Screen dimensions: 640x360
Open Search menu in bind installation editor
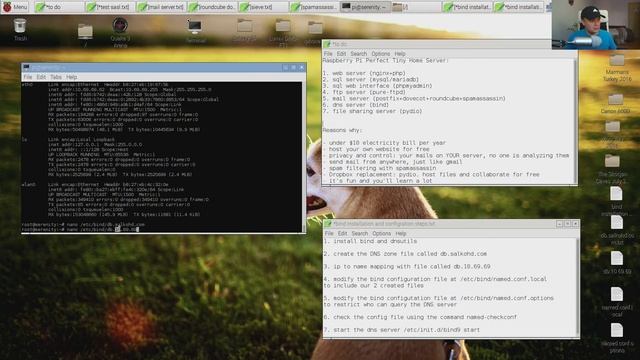360,233
